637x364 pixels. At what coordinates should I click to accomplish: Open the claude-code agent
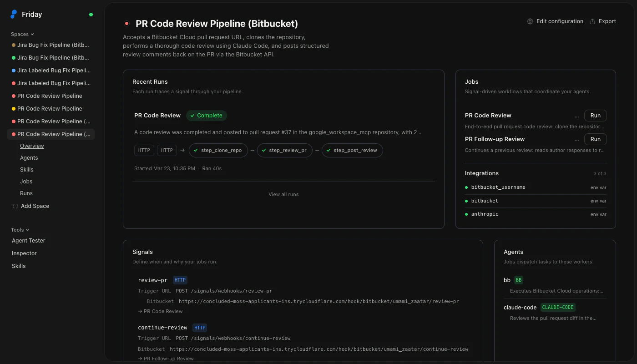(520, 308)
